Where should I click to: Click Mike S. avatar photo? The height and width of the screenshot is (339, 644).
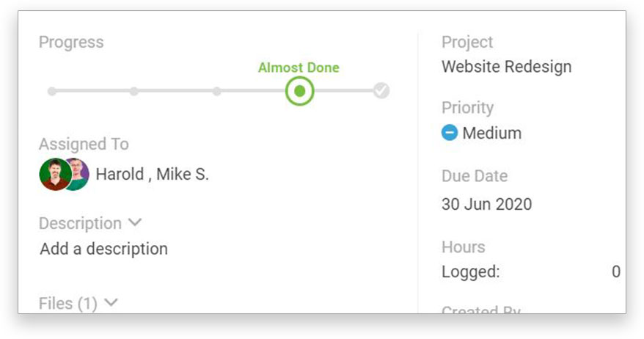pyautogui.click(x=80, y=174)
